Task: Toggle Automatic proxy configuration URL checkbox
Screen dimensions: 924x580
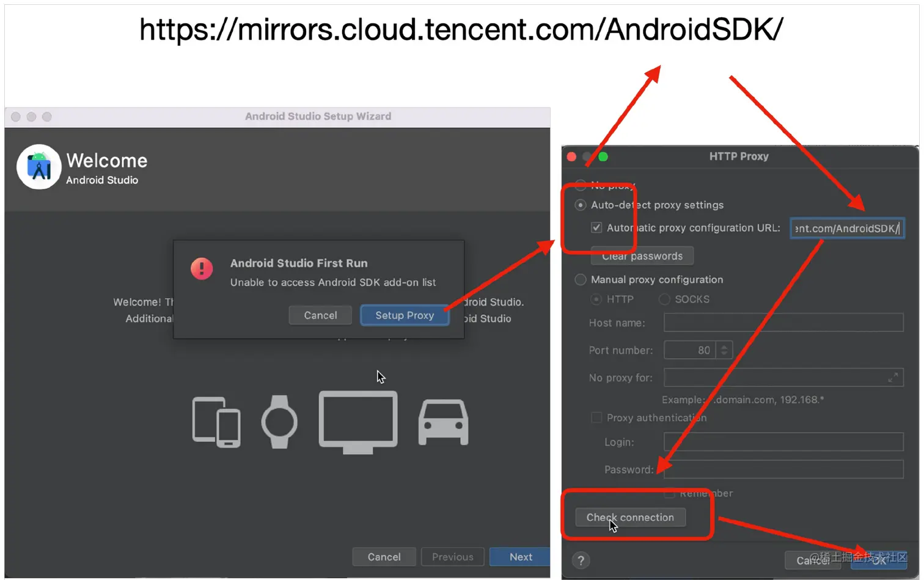Action: [x=596, y=227]
